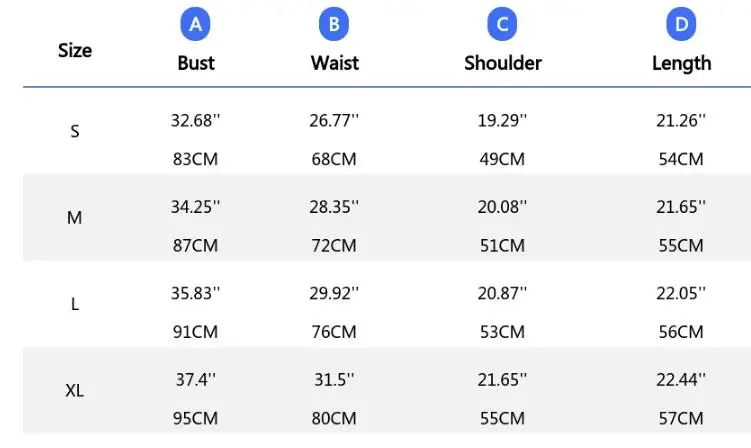
Task: Click the 95CM bust value
Action: [196, 418]
